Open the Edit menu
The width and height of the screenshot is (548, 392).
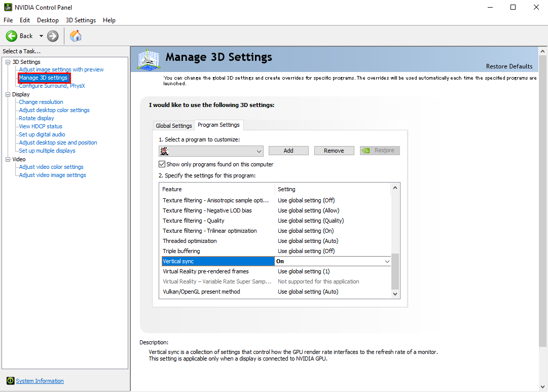coord(25,20)
